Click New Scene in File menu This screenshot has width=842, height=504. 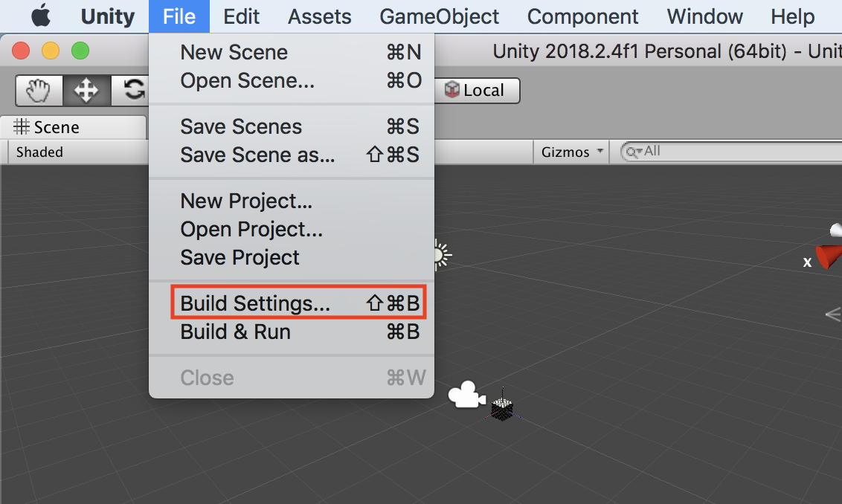click(234, 52)
